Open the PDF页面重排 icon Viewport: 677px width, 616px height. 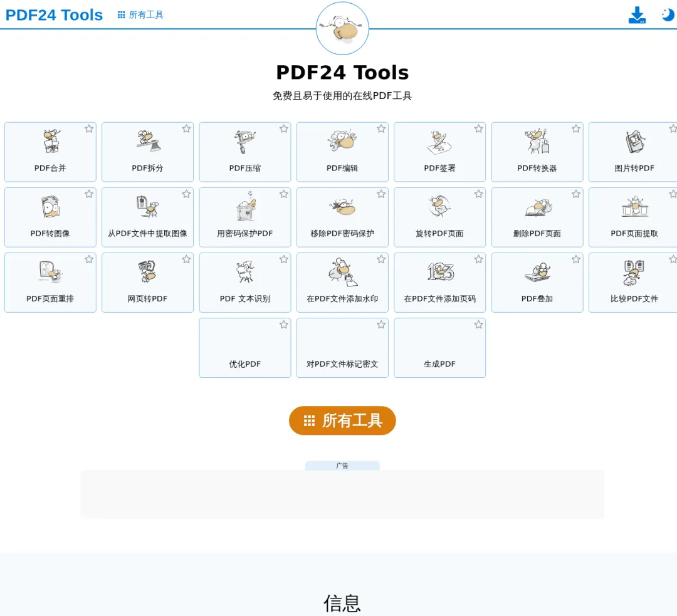(x=51, y=272)
